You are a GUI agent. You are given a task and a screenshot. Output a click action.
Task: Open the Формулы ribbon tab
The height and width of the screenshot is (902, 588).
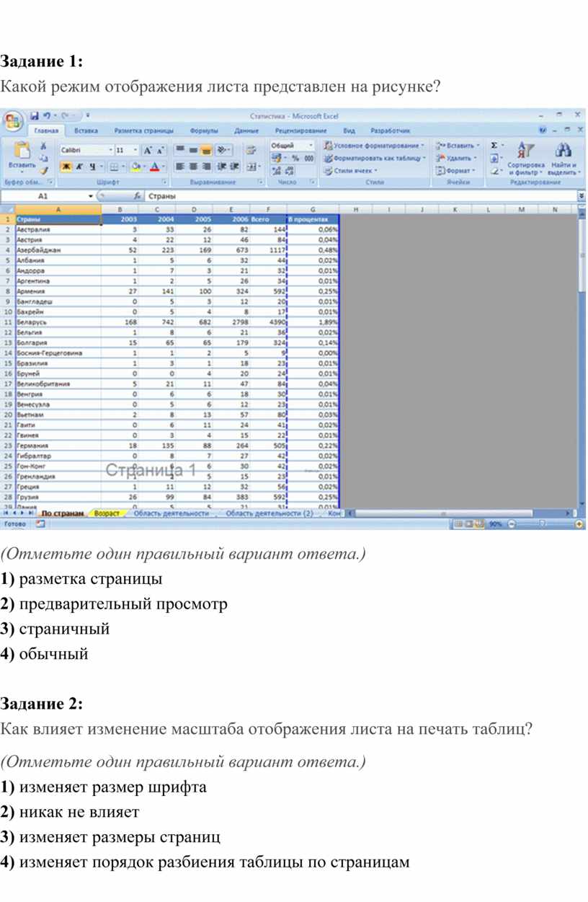coord(204,131)
